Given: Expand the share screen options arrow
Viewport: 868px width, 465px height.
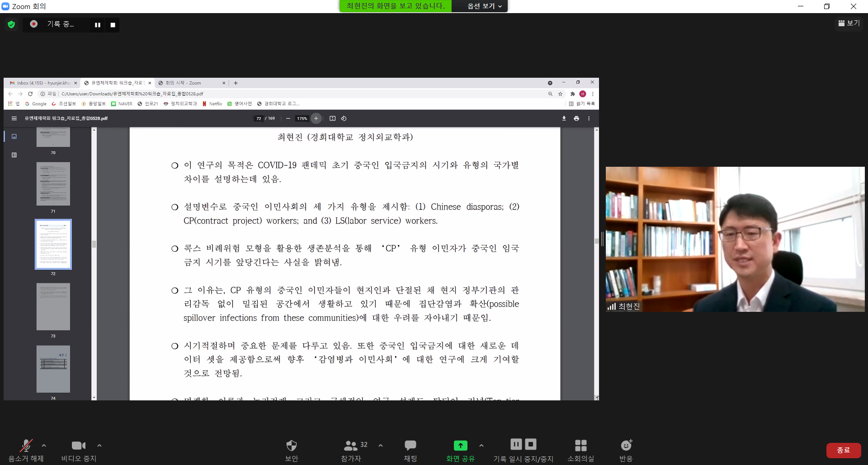Looking at the screenshot, I should point(481,446).
